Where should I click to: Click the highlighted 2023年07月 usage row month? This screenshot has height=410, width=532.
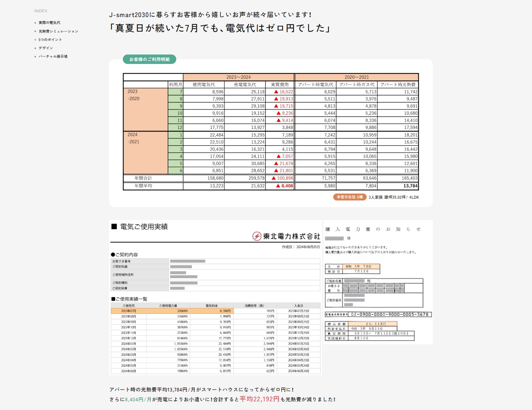(x=129, y=311)
